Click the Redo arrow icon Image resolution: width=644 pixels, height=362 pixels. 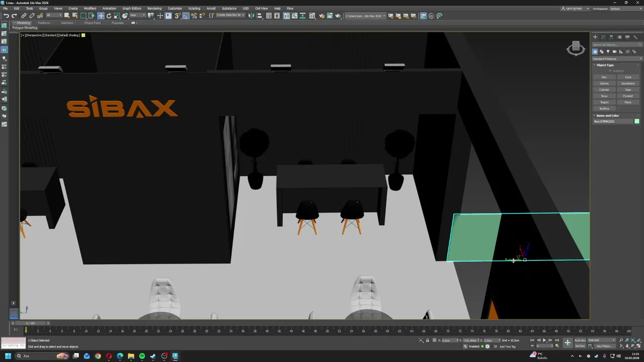(14, 16)
